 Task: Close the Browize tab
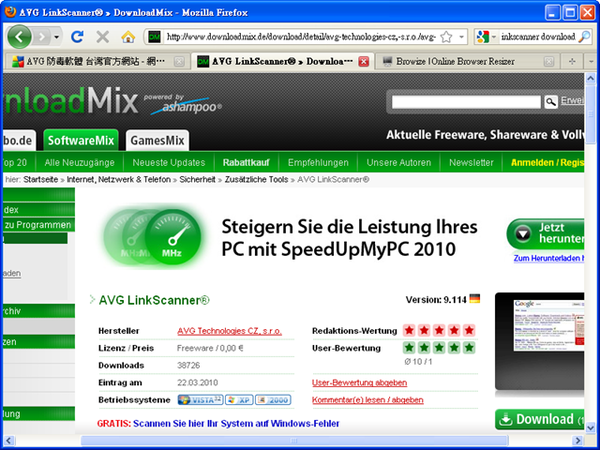point(549,61)
